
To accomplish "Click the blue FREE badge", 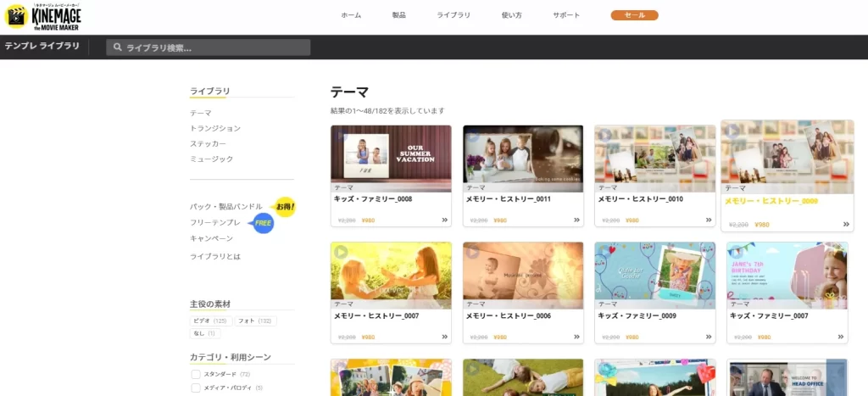I will (x=263, y=223).
